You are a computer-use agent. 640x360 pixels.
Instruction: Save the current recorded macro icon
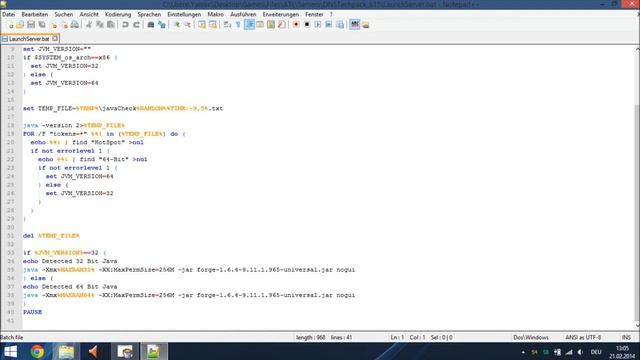(x=340, y=25)
